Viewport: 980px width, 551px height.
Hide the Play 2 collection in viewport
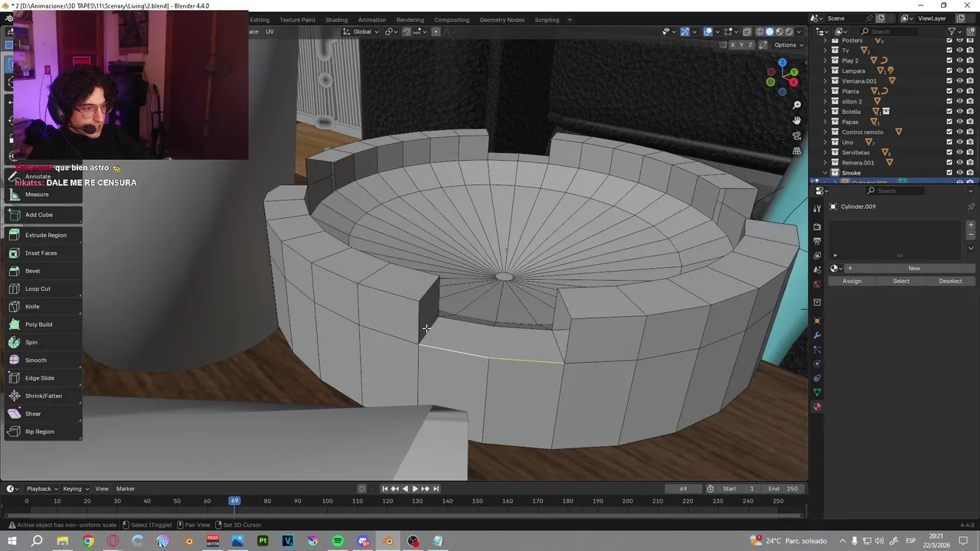coord(959,60)
